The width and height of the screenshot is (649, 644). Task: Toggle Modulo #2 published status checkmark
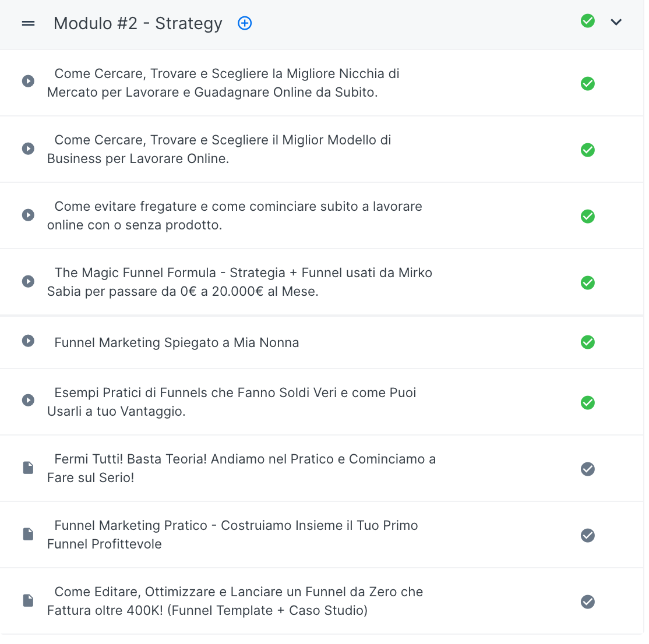[x=587, y=21]
